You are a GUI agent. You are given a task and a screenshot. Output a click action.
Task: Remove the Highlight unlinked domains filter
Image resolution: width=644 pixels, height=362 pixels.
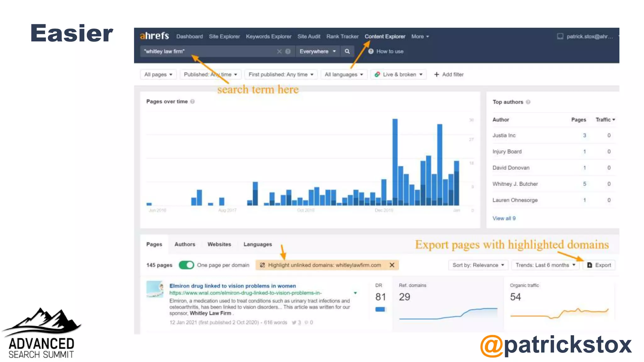392,265
